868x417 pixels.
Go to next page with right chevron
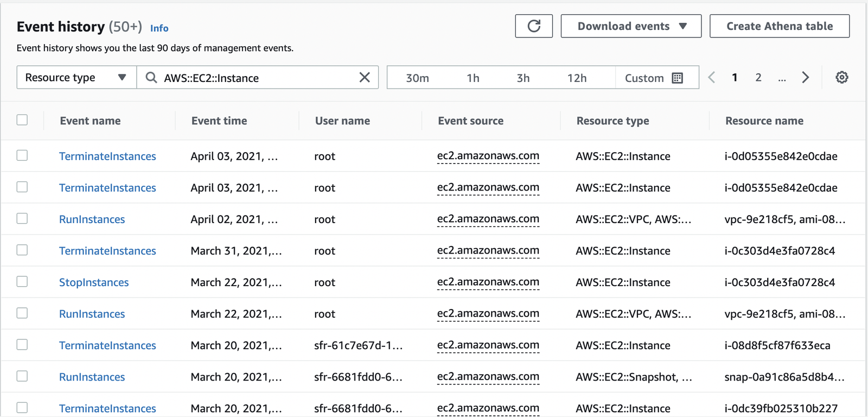pyautogui.click(x=806, y=78)
